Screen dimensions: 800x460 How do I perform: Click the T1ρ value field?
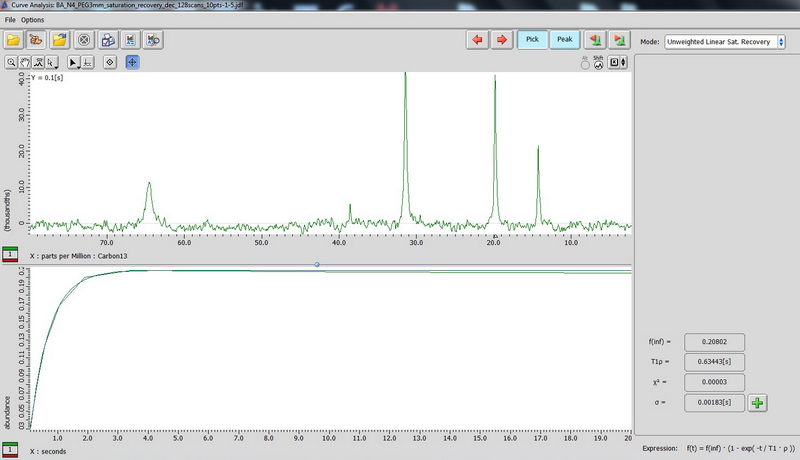pos(712,361)
